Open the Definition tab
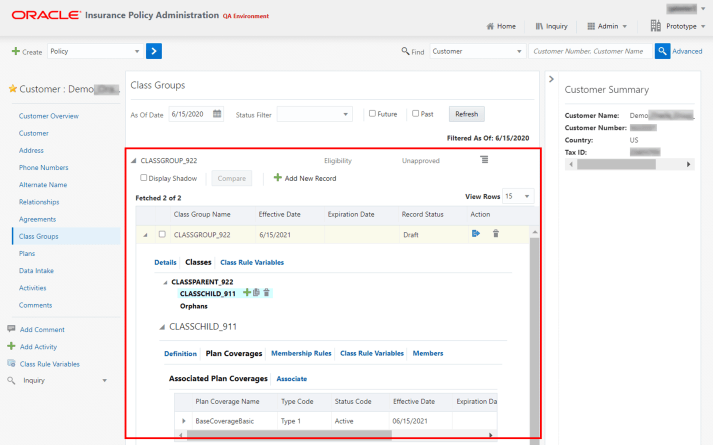Viewport: 713px width, 445px height. [x=181, y=354]
